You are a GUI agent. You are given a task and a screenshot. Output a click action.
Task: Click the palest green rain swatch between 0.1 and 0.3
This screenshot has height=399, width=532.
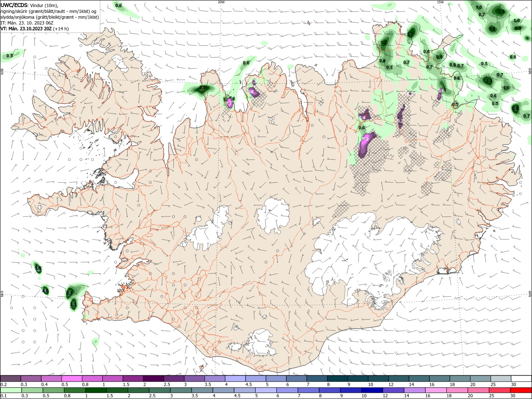[x=11, y=390]
